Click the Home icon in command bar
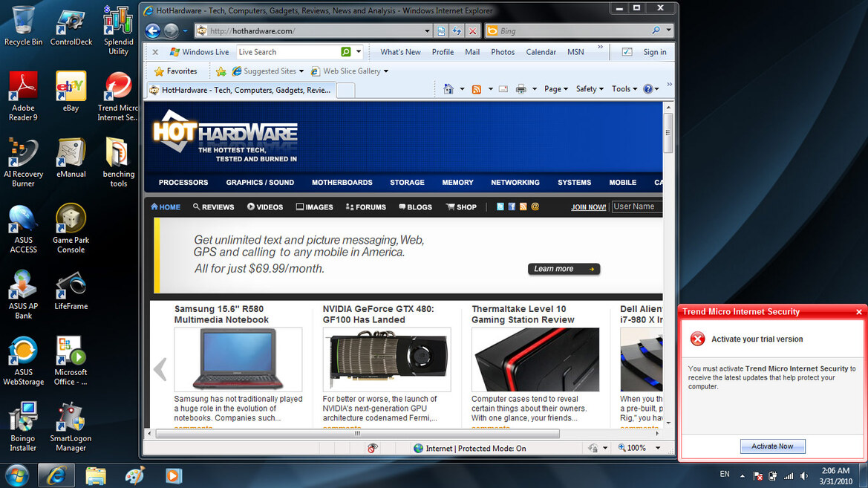 [448, 88]
